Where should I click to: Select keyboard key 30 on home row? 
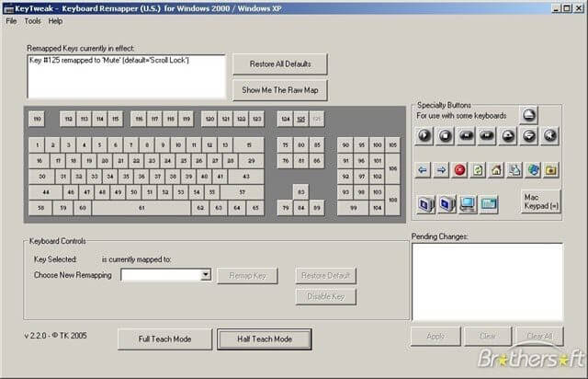click(41, 177)
